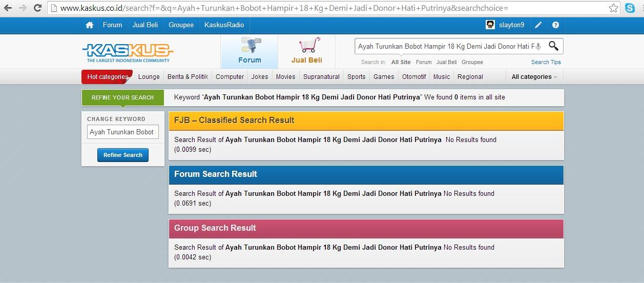Open the Supranatural category
Image resolution: width=644 pixels, height=283 pixels.
point(321,77)
